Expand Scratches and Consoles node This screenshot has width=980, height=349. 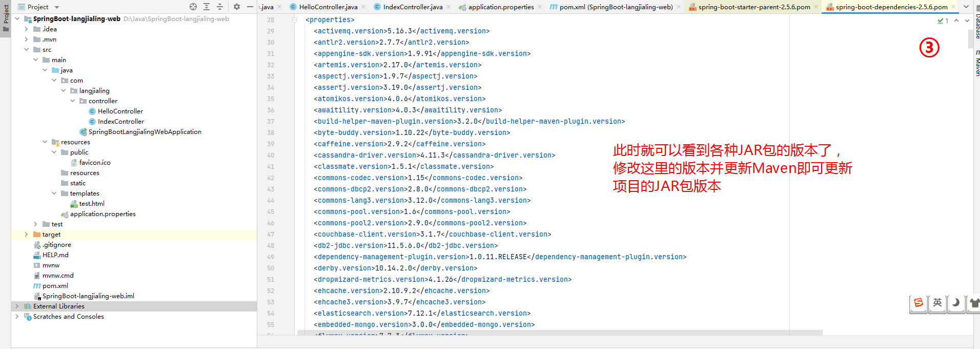pos(17,317)
